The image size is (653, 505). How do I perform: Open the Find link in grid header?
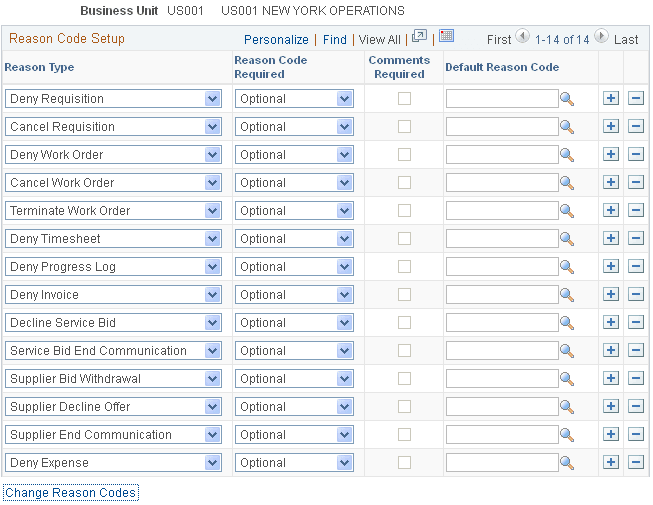point(335,39)
